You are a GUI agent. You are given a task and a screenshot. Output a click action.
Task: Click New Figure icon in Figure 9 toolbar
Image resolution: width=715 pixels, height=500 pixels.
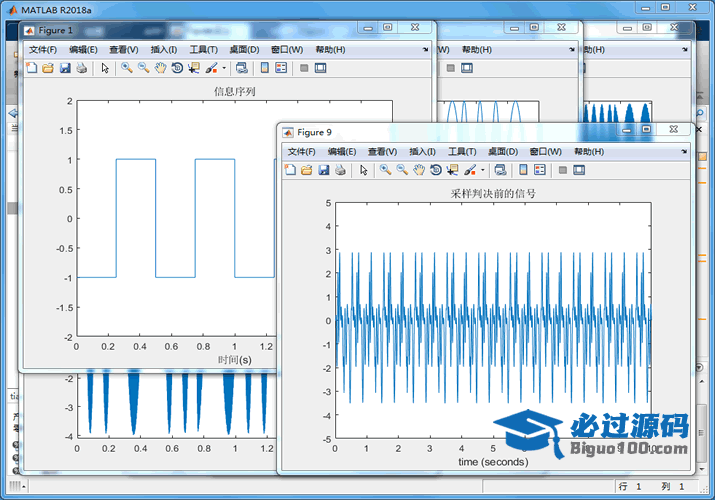(291, 170)
